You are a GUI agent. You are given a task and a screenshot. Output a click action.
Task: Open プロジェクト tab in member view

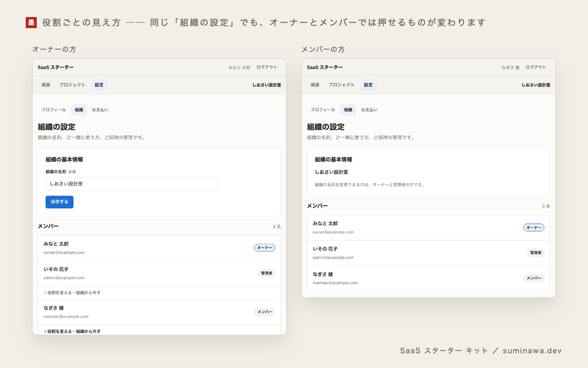(x=341, y=85)
